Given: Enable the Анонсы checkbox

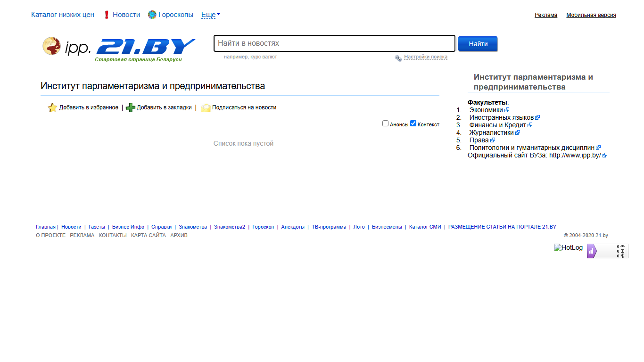Looking at the screenshot, I should pos(385,123).
